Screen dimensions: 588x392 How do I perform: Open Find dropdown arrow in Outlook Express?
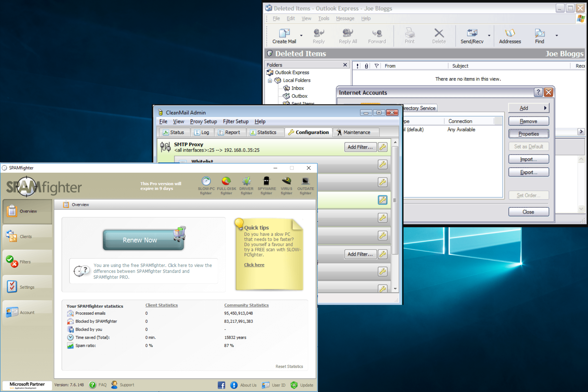pos(556,36)
